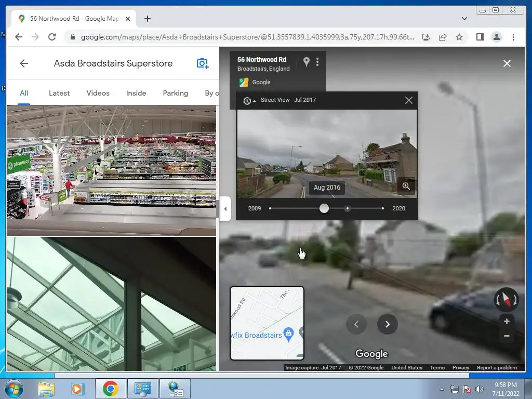The width and height of the screenshot is (532, 399).
Task: Open Chrome three-dot menu
Action: [513, 37]
